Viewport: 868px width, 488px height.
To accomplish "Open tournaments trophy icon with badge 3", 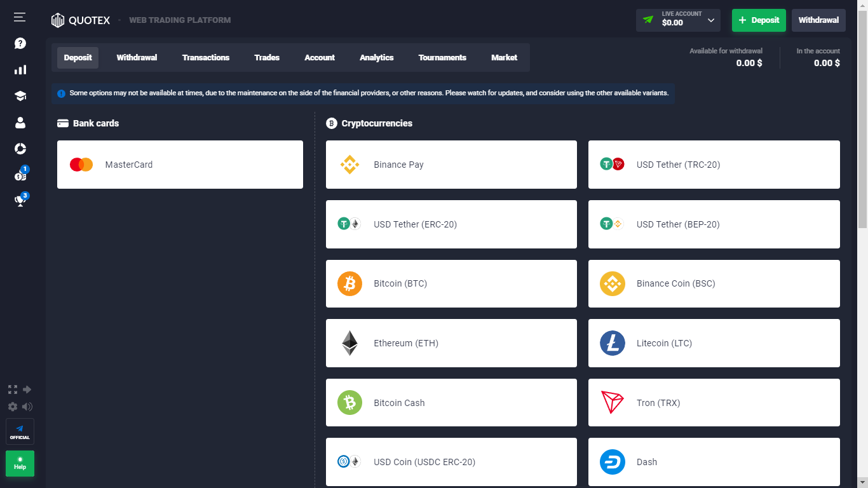I will (x=20, y=201).
